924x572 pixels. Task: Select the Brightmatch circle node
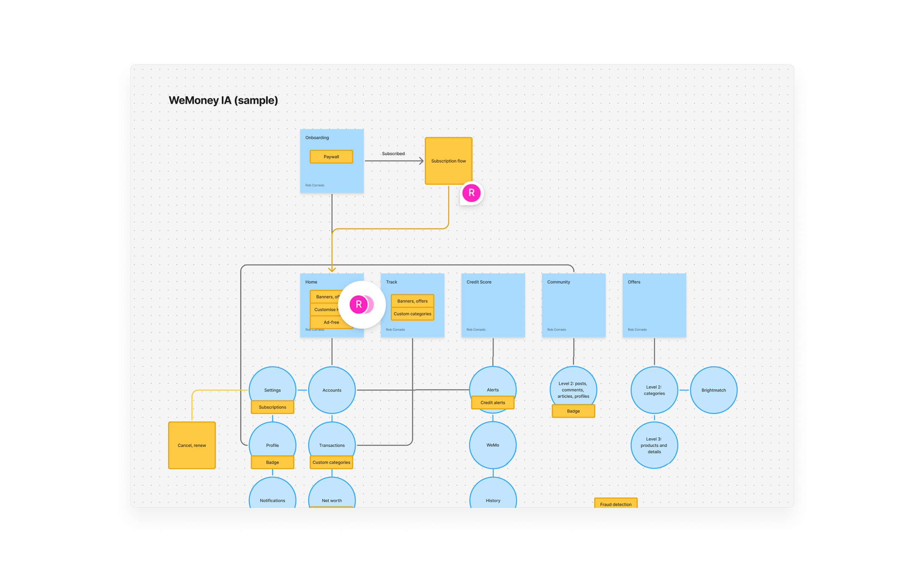[x=713, y=390]
